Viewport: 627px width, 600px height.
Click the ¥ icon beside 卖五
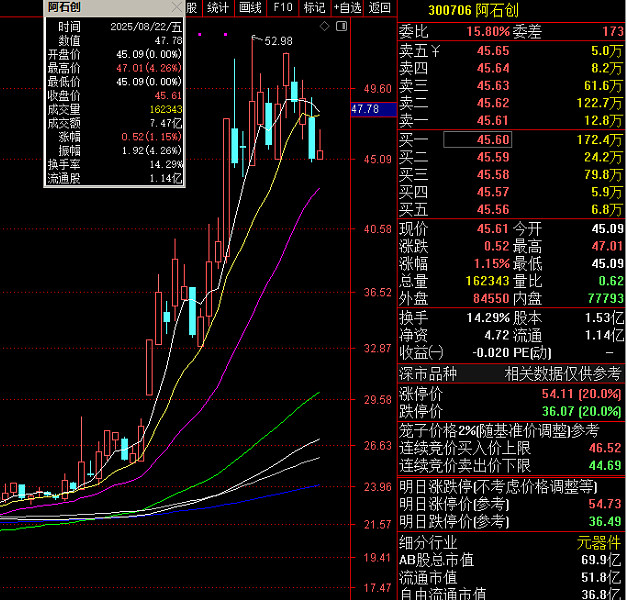tap(436, 50)
